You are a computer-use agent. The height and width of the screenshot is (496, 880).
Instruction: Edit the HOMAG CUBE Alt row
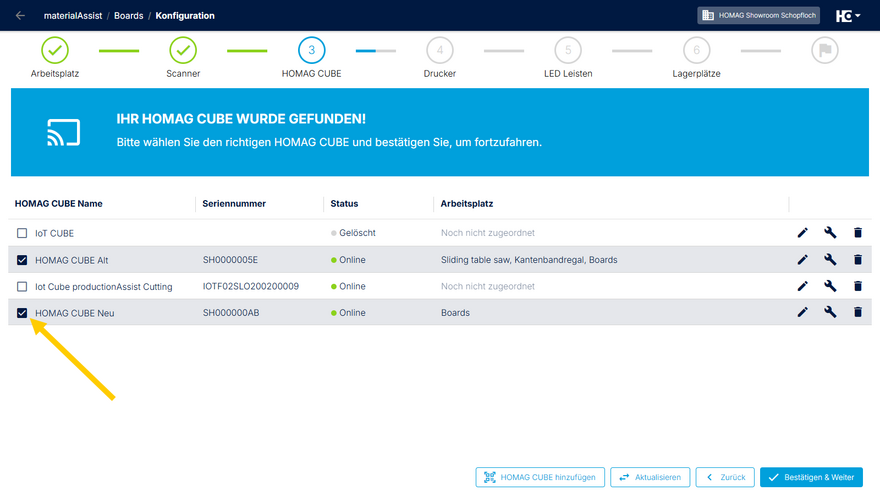[x=803, y=260]
